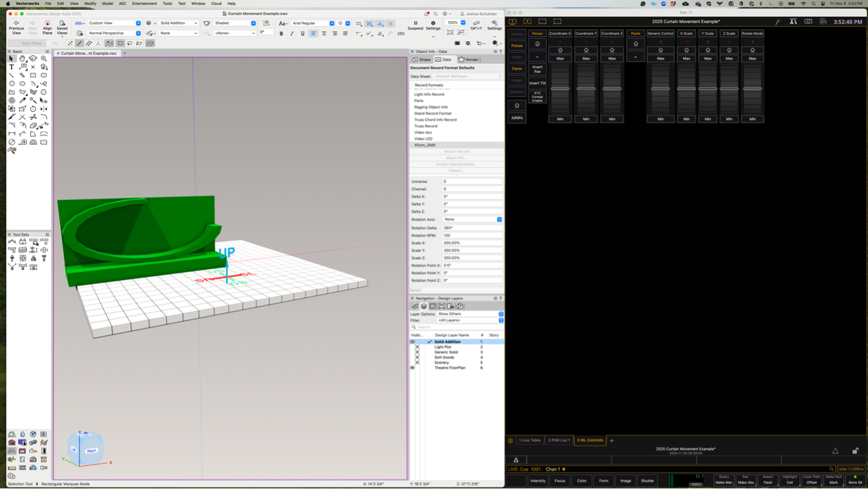The height and width of the screenshot is (491, 868).
Task: Pick the Eyedropper tool
Action: 22,100
